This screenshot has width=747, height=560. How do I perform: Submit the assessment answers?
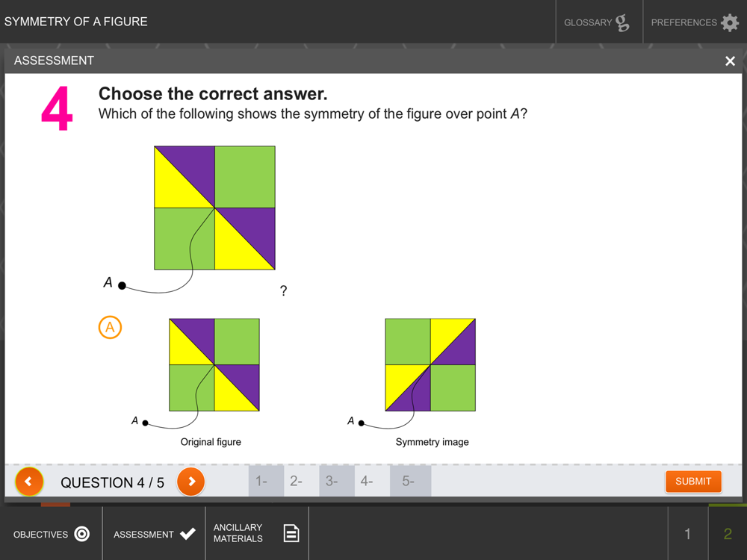pyautogui.click(x=693, y=482)
